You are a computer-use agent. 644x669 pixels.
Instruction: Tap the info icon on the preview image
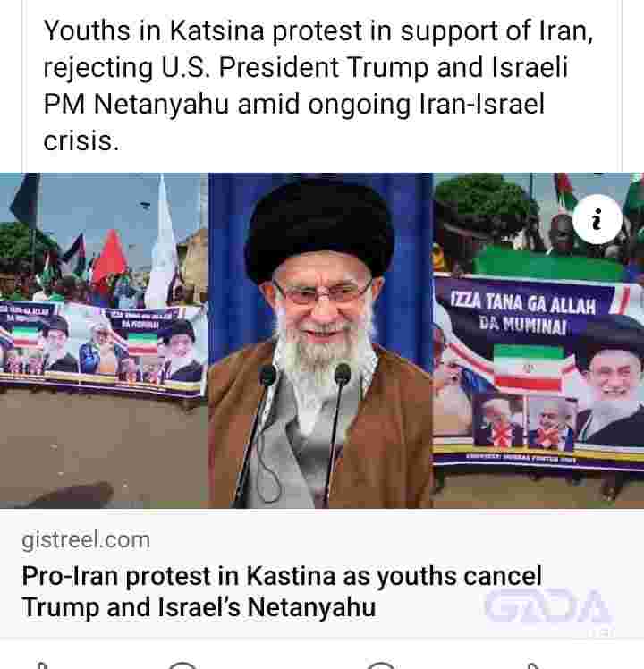597,219
